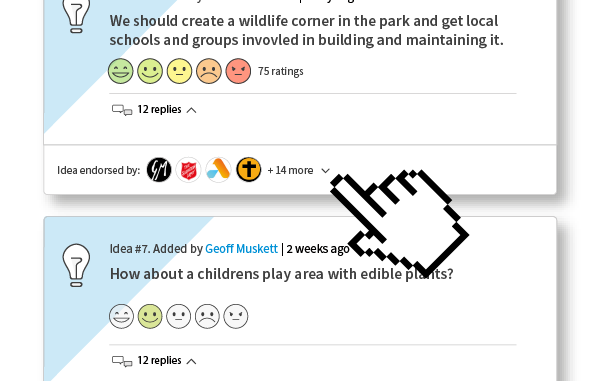Toggle neutral face rating on idea #7
Viewport: 597px width, 381px height.
coord(179,316)
